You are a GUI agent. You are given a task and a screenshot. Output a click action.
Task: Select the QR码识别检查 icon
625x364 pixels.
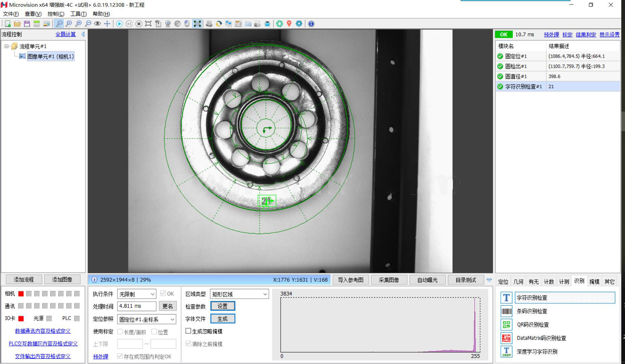506,325
